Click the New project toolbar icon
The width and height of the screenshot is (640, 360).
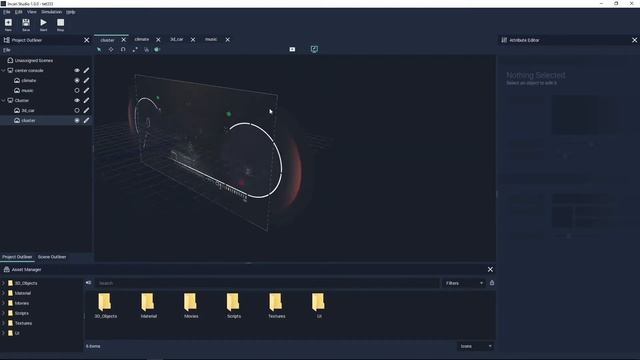pyautogui.click(x=8, y=22)
